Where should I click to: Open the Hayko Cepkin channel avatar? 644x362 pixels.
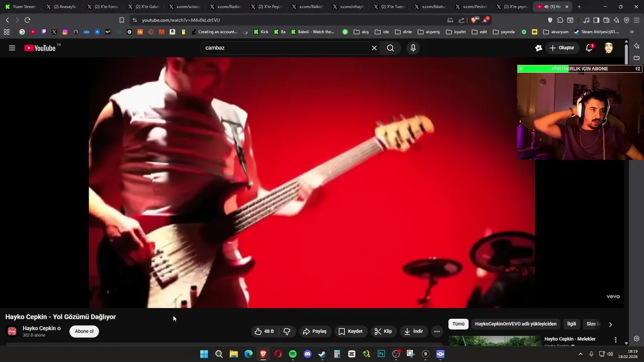(x=12, y=331)
